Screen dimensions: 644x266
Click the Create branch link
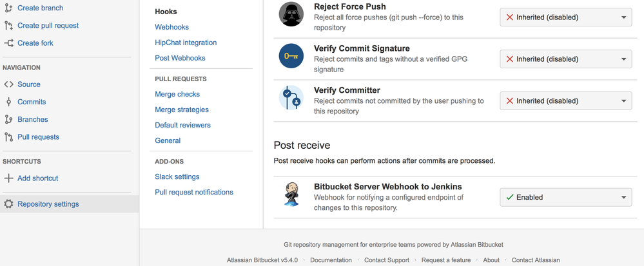pos(40,8)
